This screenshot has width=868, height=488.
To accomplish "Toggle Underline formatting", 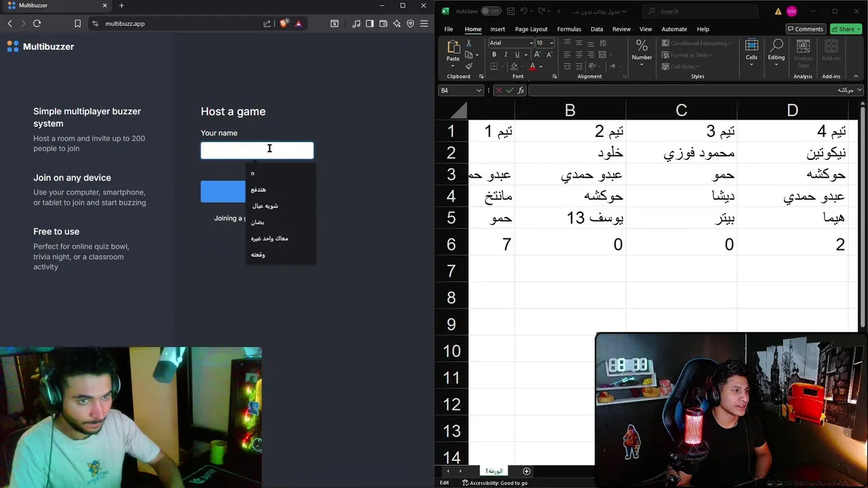I will (x=517, y=55).
